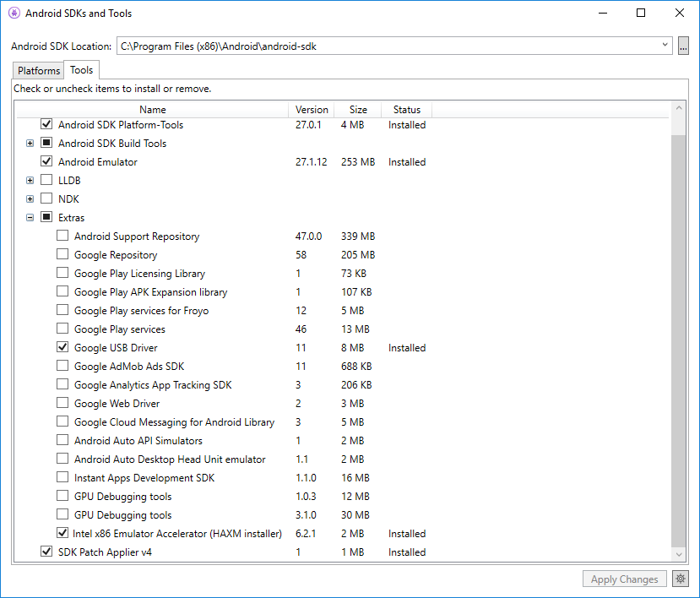This screenshot has width=700, height=598.
Task: Click the Apply Changes button
Action: click(x=624, y=579)
